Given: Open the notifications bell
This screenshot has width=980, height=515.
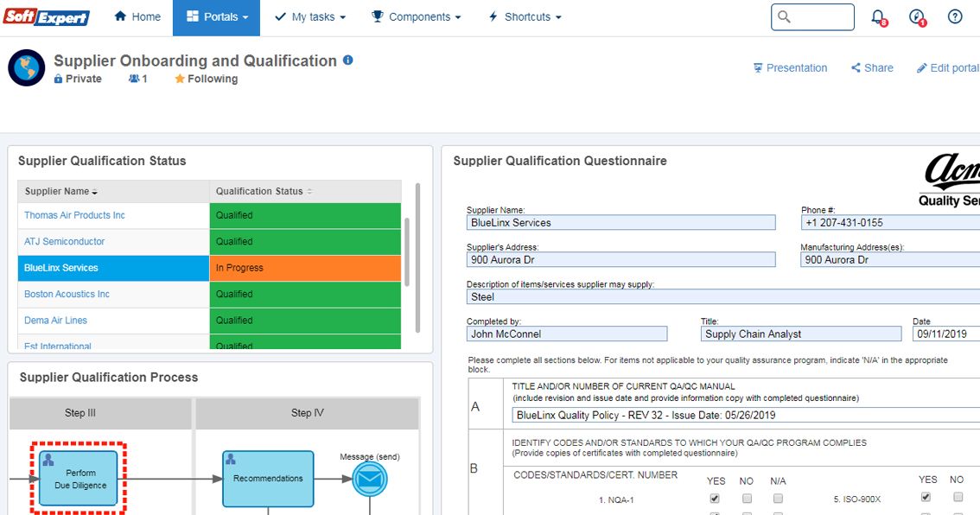Looking at the screenshot, I should coord(878,17).
